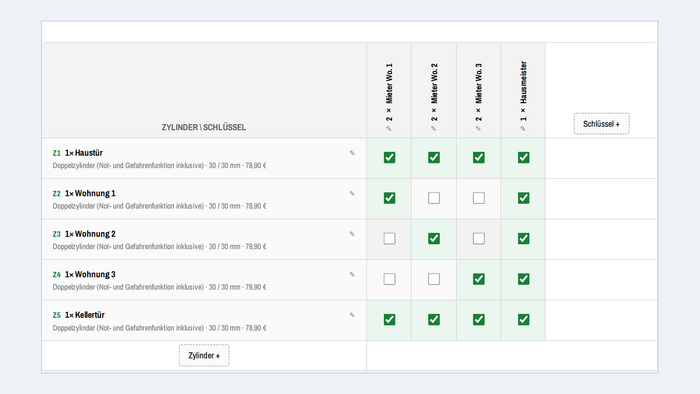Edit the Mieter Wo. 3 key pencil icon
Screen dimensions: 700x394
478,129
